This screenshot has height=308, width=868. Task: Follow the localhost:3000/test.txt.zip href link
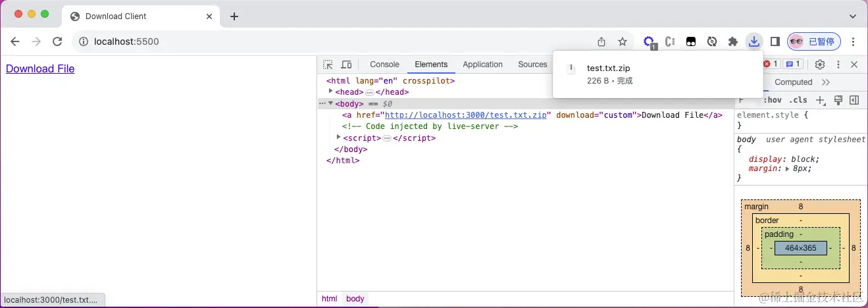466,115
